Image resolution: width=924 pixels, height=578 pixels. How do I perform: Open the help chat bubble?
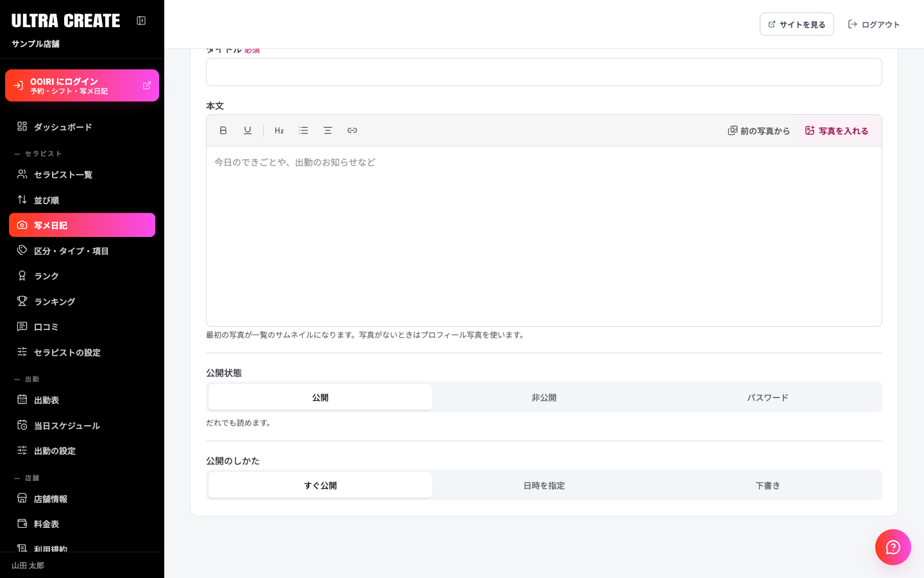click(893, 547)
